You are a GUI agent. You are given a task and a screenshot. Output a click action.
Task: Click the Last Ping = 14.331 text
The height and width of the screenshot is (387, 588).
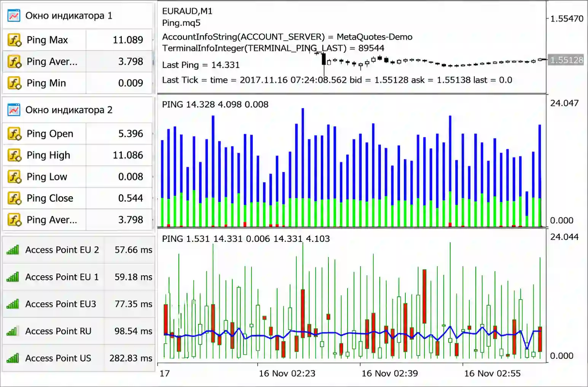point(201,65)
